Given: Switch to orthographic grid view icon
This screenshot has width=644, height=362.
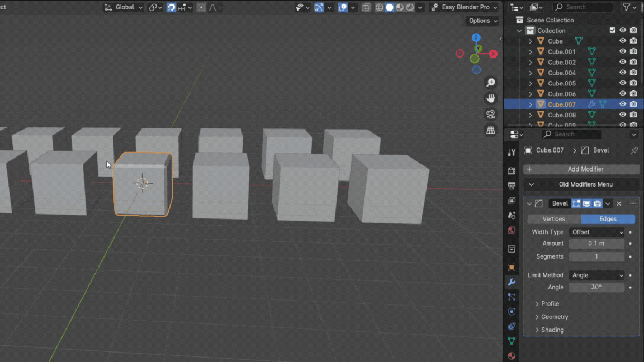Looking at the screenshot, I should [491, 130].
